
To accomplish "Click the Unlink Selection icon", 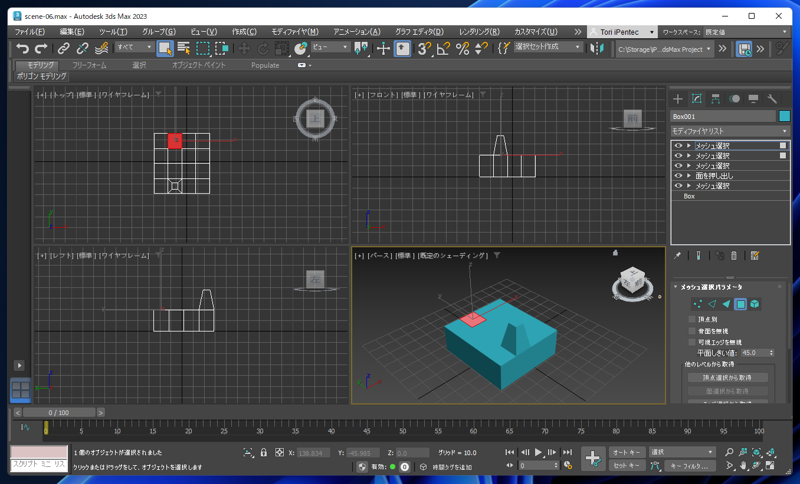I will tap(82, 48).
